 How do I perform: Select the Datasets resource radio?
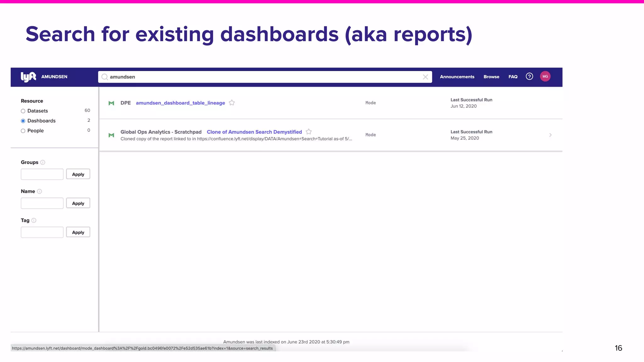point(23,111)
